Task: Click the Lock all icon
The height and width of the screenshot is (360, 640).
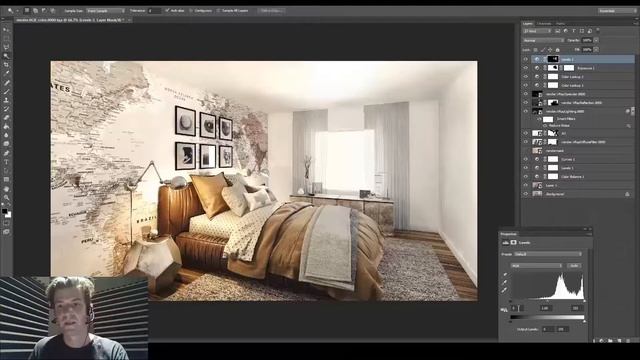Action: pos(558,50)
